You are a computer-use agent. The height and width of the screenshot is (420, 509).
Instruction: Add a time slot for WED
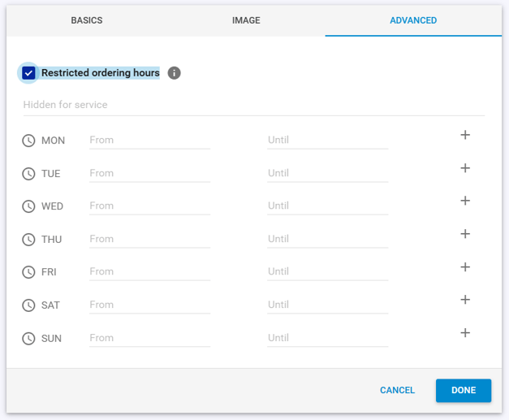pos(465,201)
